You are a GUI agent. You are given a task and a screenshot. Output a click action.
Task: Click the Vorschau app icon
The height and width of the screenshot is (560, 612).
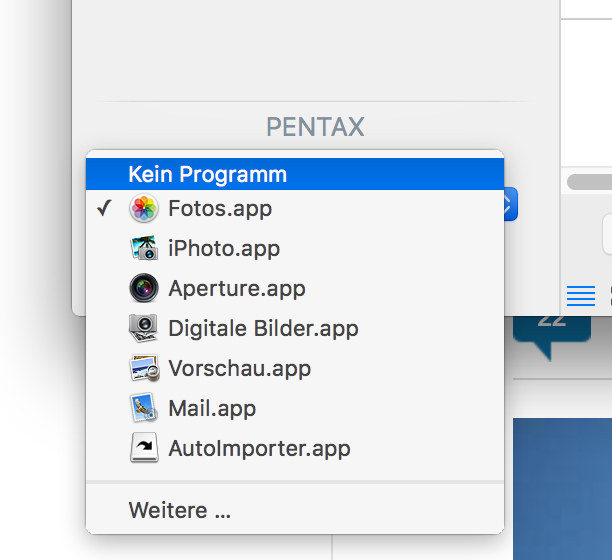(x=144, y=368)
